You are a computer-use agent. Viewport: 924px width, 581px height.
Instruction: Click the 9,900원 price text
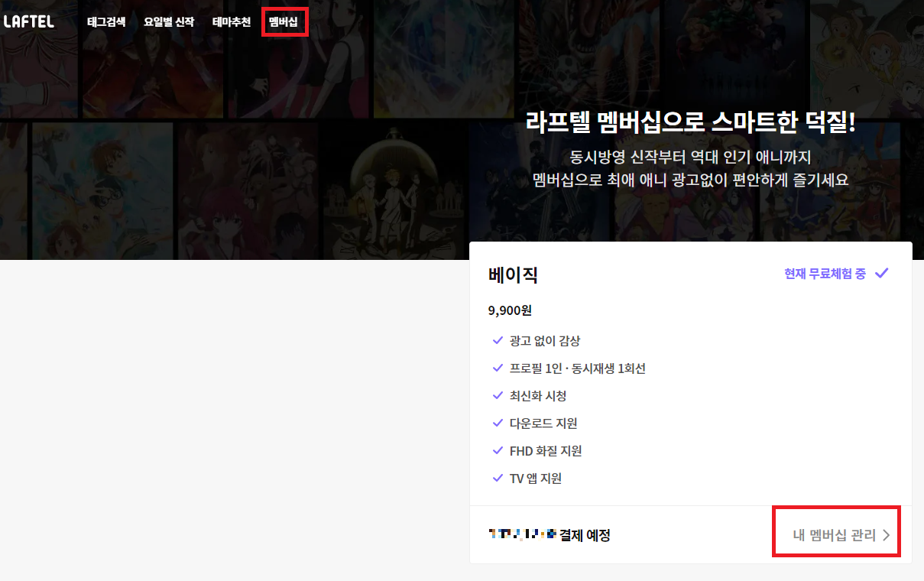point(510,310)
